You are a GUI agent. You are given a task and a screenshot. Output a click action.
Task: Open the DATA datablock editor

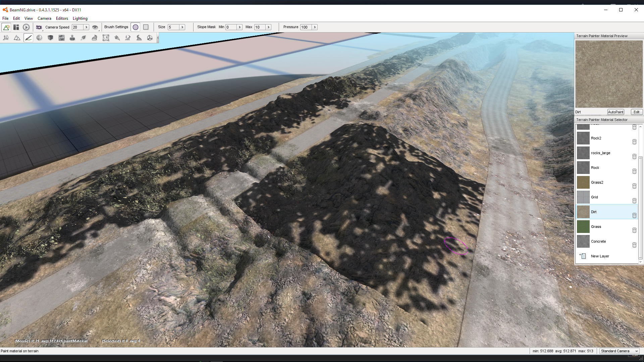pos(61,38)
